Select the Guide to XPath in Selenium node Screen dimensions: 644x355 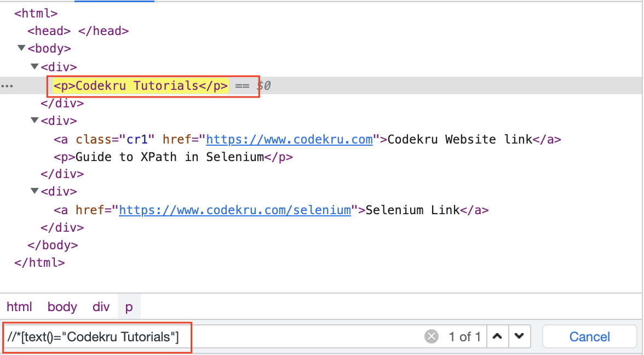tap(173, 157)
